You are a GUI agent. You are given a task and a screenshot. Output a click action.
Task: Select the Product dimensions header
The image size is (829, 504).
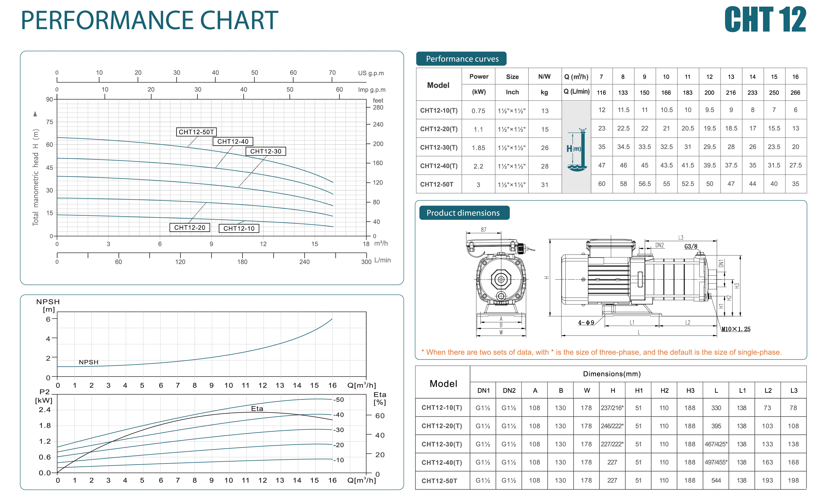[x=464, y=213]
